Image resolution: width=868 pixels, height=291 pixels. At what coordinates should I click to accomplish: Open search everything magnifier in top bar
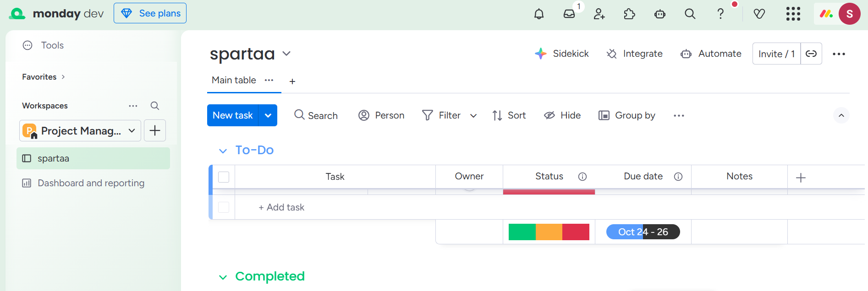coord(690,14)
